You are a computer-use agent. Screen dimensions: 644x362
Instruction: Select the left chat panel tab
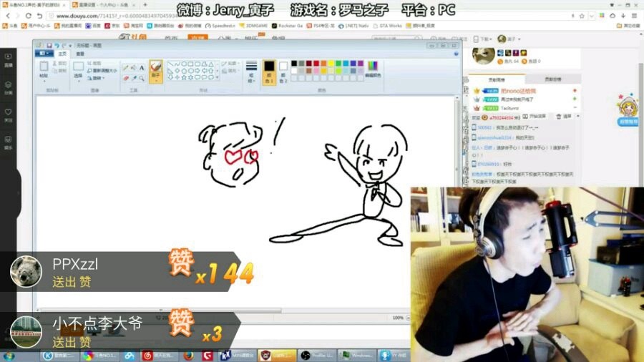click(x=497, y=79)
